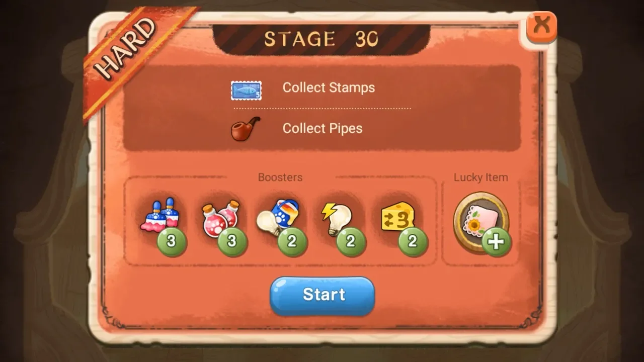Click the blue Start button

[323, 296]
